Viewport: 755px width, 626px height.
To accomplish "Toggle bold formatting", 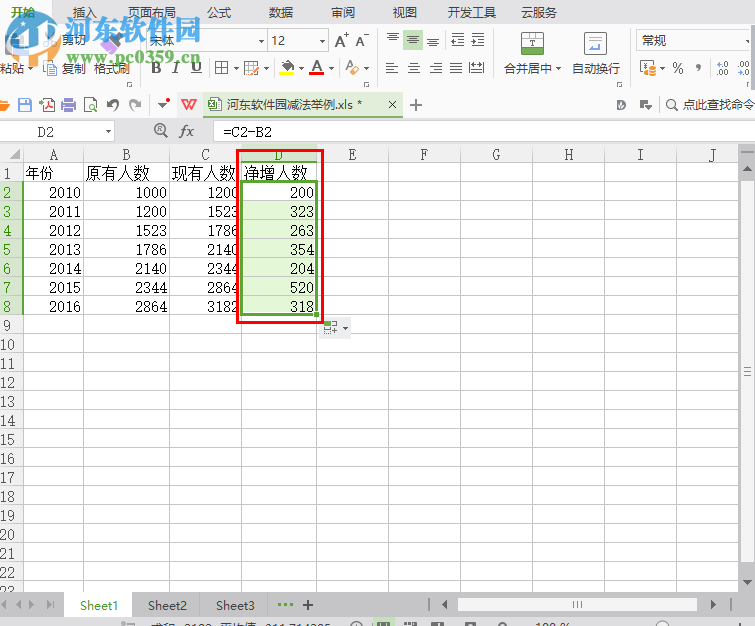I will point(156,68).
